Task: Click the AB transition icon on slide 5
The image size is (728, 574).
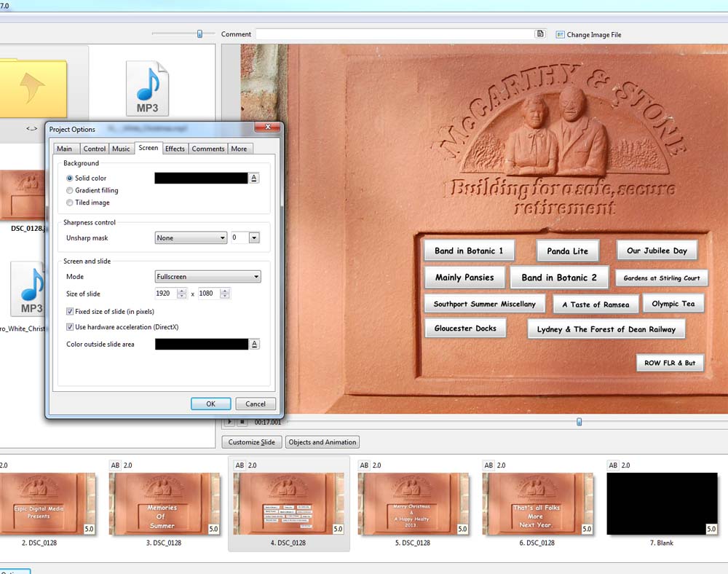Action: [365, 465]
